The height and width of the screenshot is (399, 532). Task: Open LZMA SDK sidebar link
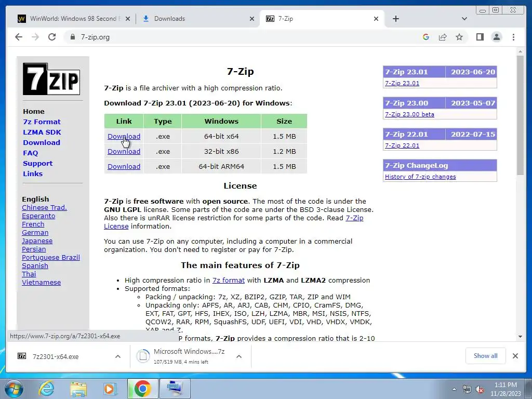tap(42, 132)
